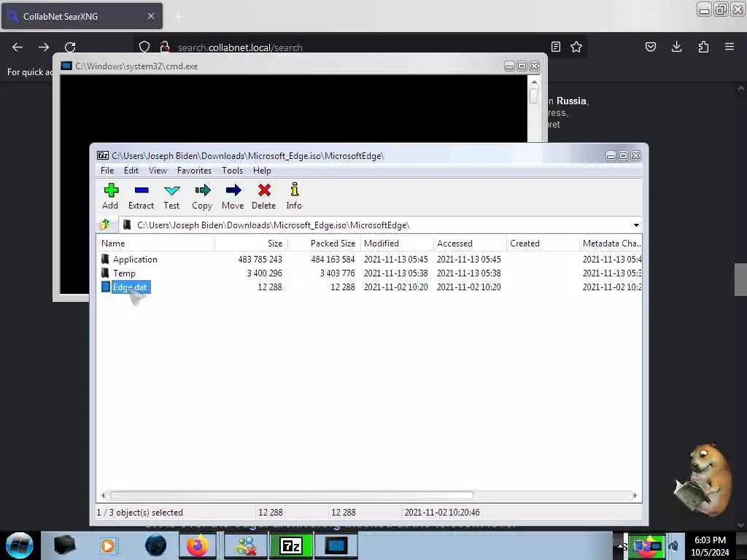Bookmark this page with the star icon
747x560 pixels.
point(576,47)
